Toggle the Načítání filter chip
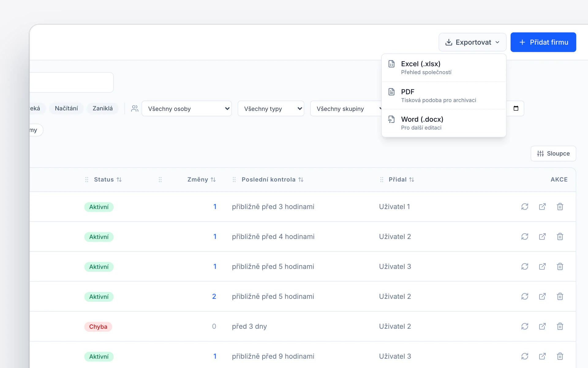The image size is (588, 368). click(x=66, y=108)
